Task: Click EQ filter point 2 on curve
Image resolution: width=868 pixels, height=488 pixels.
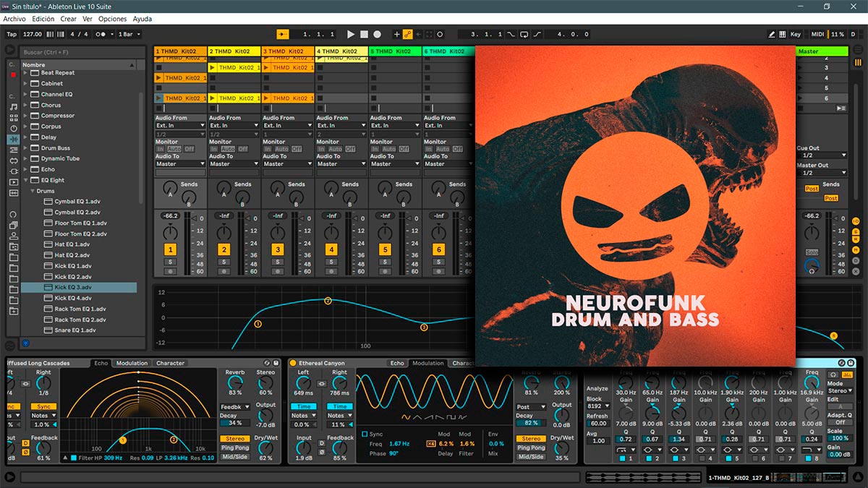Action: click(328, 300)
